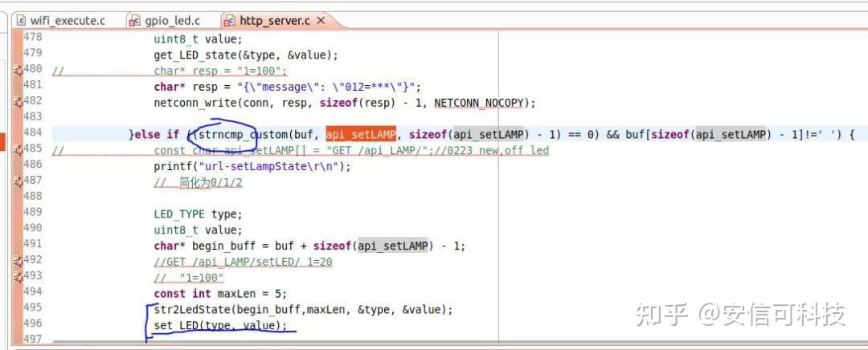Click line number 483 in the gutter
Screen dimensions: 868x350
[33, 116]
